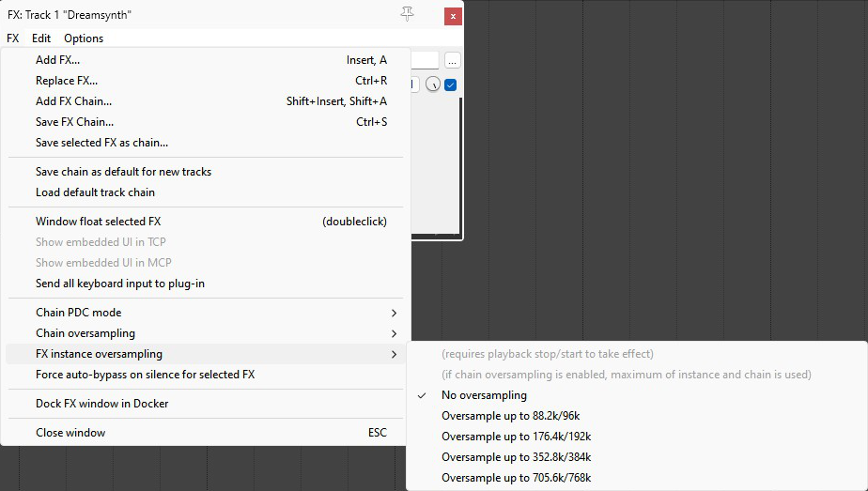This screenshot has height=491, width=868.
Task: Toggle the FX bypass checkbox
Action: [451, 85]
